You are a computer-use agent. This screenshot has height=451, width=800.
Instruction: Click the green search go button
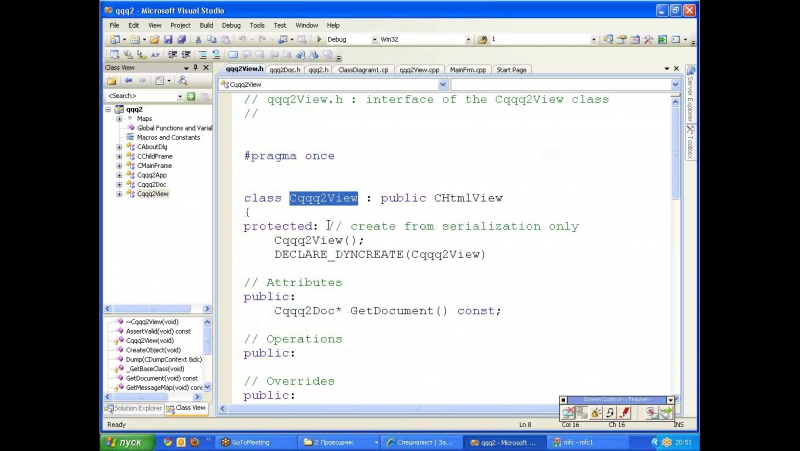pos(192,96)
